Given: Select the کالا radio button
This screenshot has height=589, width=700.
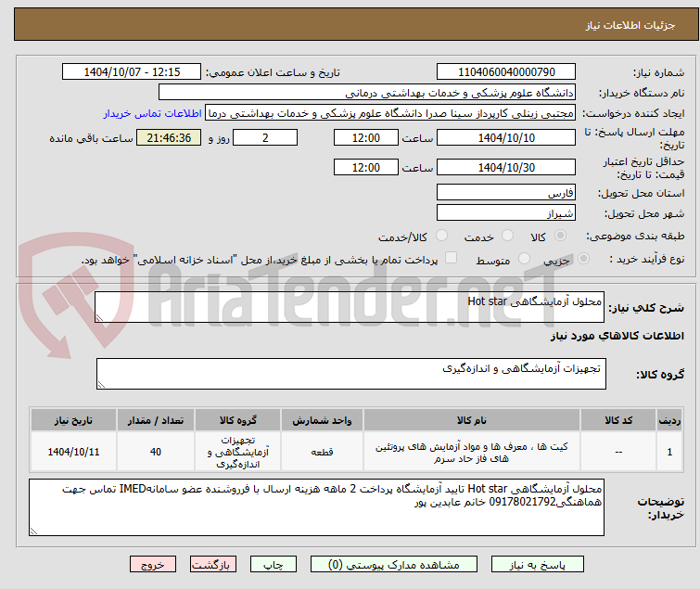Looking at the screenshot, I should pos(560,236).
